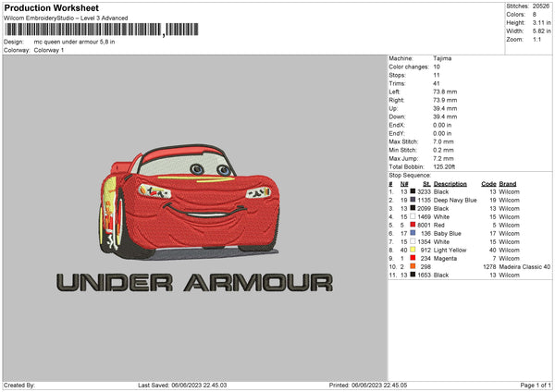
Task: Click stitch count 8001 in the Red row
Action: 424,225
